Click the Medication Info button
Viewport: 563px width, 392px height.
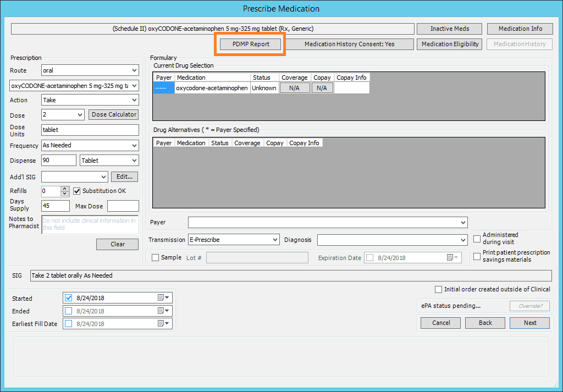coord(520,29)
